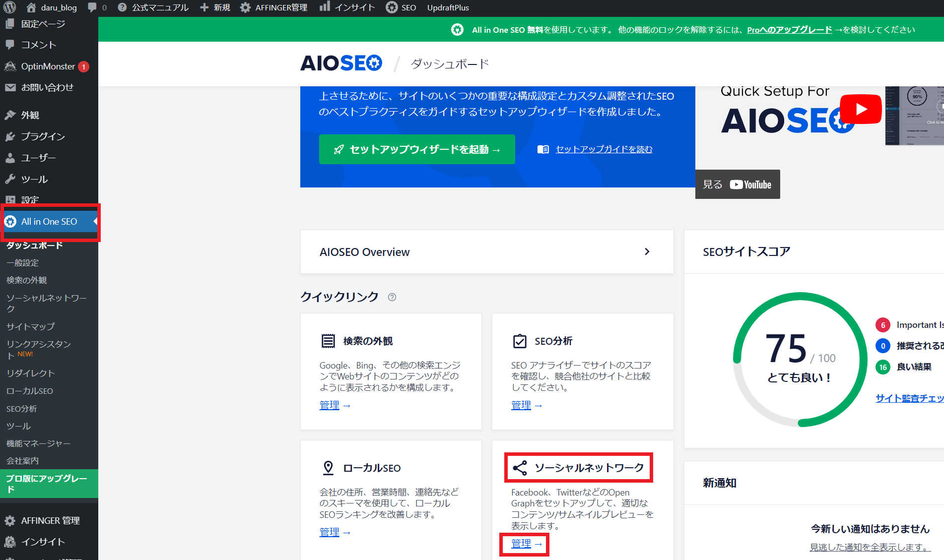
Task: Click the 検索の外観 card list icon
Action: [x=328, y=341]
